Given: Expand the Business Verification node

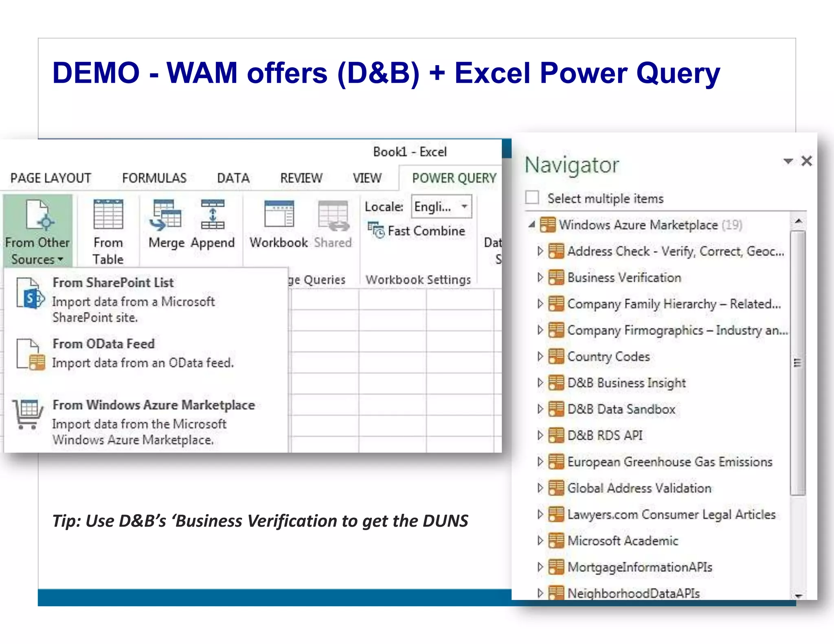Looking at the screenshot, I should (x=540, y=277).
